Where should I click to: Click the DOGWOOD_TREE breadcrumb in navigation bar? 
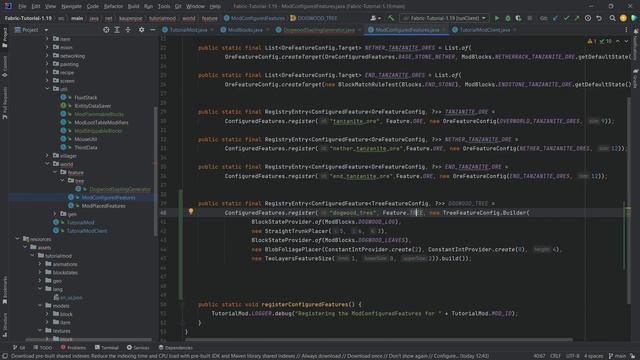313,18
